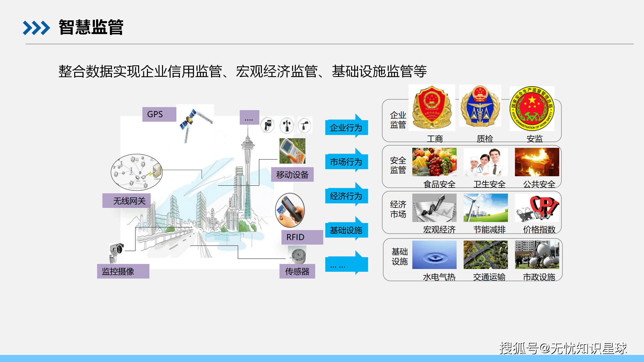Viewport: 644px width, 362px height.
Task: Click the 企业行为 blue arrow
Action: (346, 126)
